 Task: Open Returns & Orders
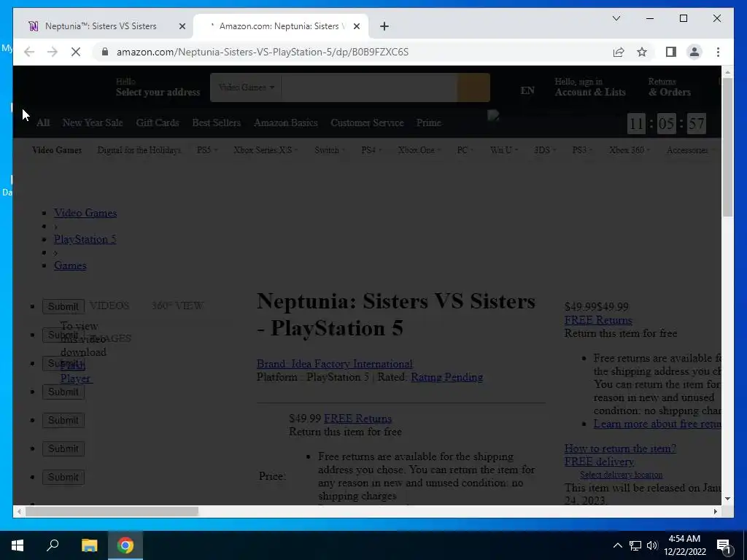pos(670,87)
